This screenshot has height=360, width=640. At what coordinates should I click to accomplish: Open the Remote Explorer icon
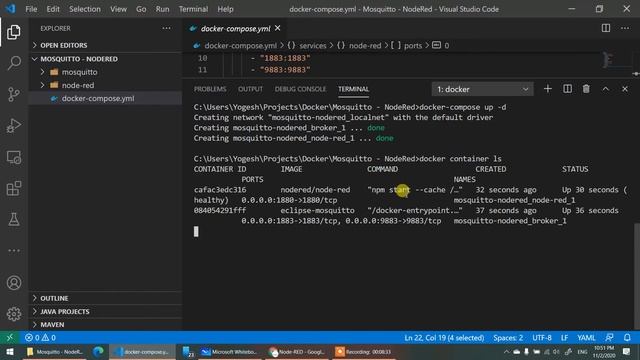tap(14, 157)
